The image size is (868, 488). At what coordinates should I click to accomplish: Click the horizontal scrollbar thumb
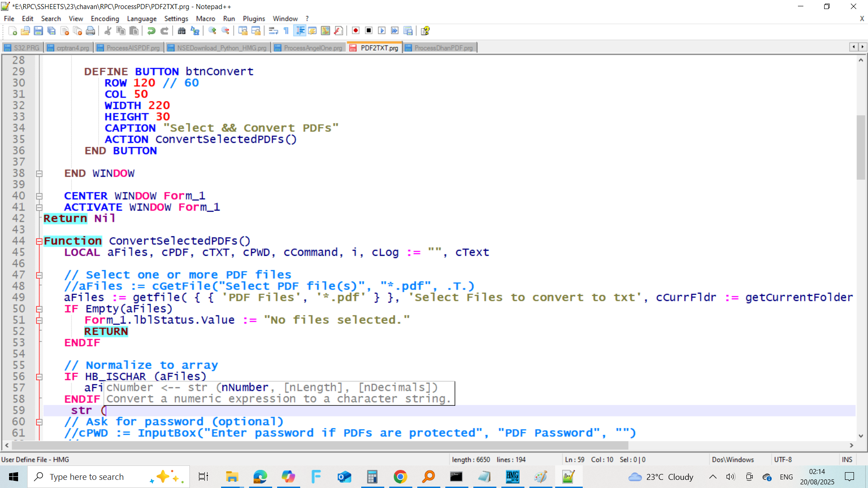321,446
